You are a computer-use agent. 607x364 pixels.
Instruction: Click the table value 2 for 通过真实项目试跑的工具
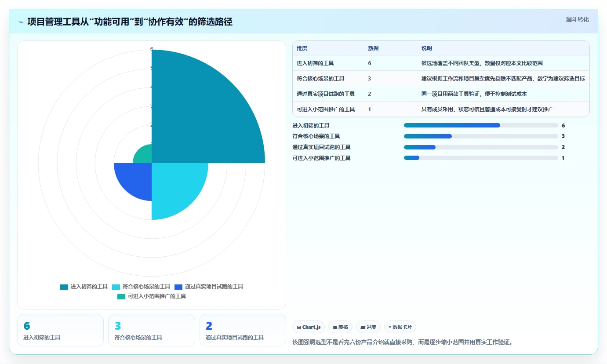pyautogui.click(x=370, y=94)
